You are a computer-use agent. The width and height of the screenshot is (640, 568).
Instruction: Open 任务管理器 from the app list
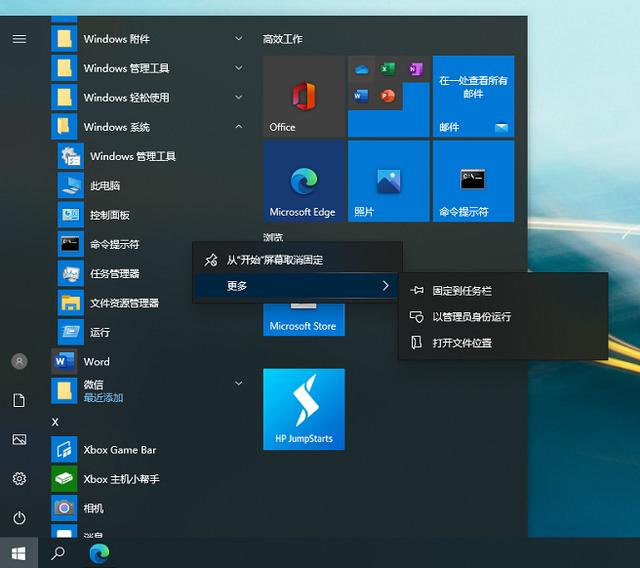tap(124, 273)
